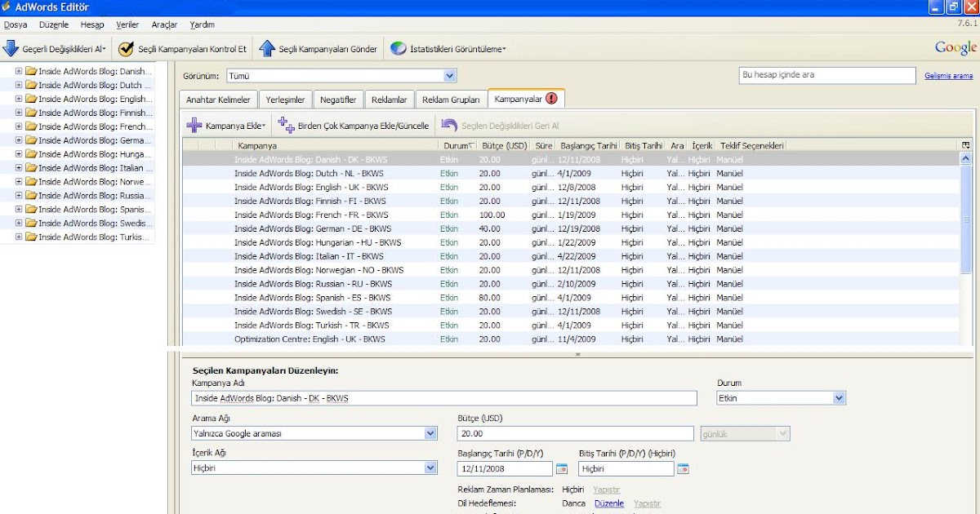The image size is (980, 514).
Task: Switch to the Anahtar Kelimeler tab
Action: coord(218,100)
